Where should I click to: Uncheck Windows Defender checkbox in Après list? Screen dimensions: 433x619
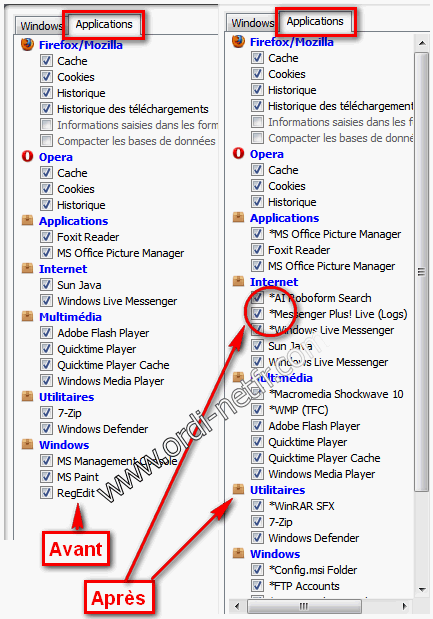[257, 538]
